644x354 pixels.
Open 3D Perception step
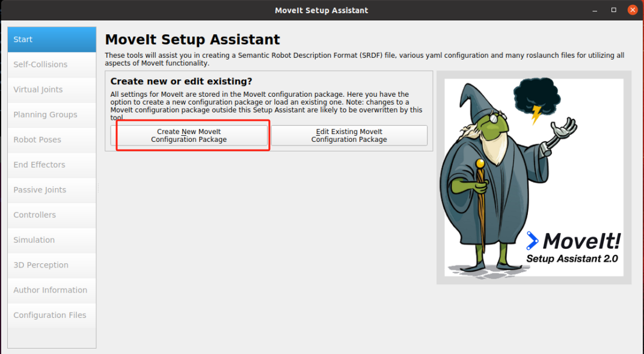coord(52,265)
